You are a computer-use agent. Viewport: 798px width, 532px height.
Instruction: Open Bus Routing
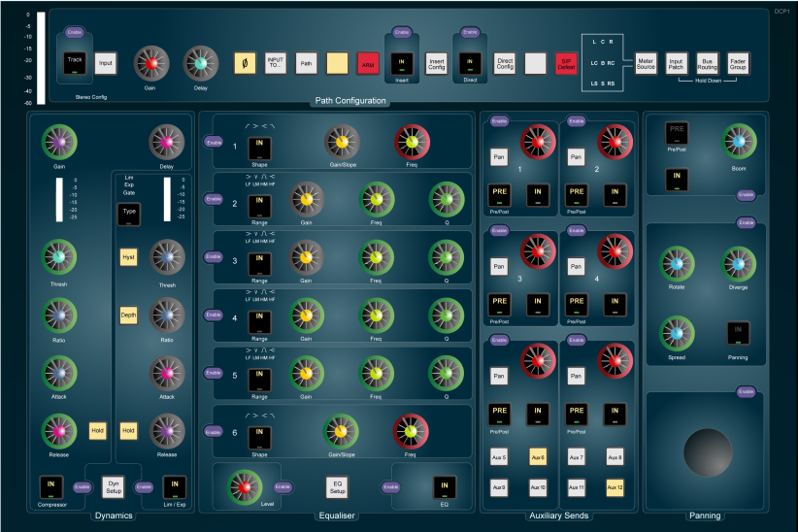pyautogui.click(x=707, y=64)
